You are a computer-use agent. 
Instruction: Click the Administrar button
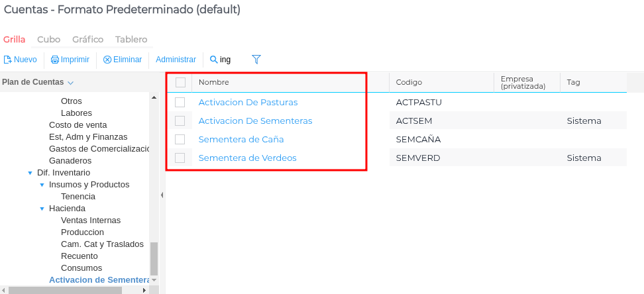pos(176,60)
